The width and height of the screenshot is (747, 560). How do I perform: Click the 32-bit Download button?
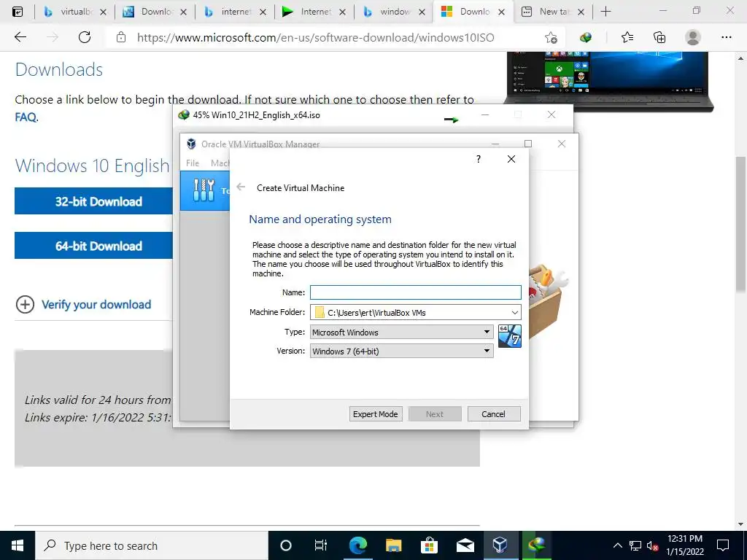tap(94, 201)
